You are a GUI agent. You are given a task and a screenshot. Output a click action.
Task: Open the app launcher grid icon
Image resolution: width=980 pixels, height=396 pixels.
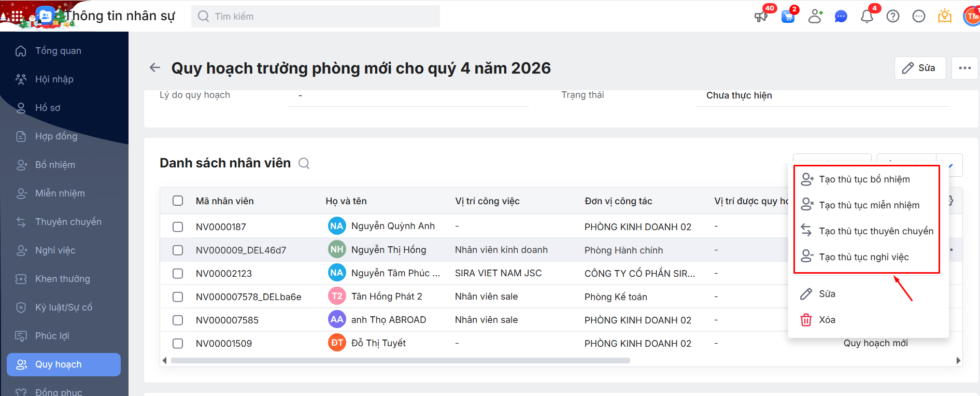click(17, 16)
